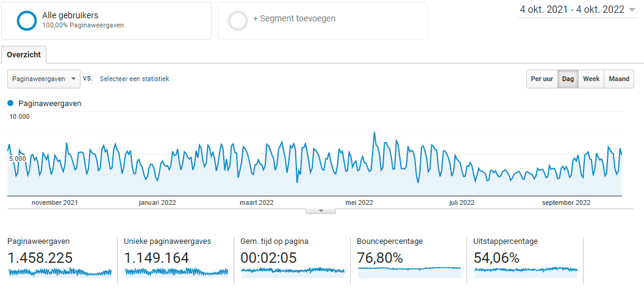The width and height of the screenshot is (644, 289).
Task: Click the Bouncepercentage sparkline chart
Action: pyautogui.click(x=409, y=268)
